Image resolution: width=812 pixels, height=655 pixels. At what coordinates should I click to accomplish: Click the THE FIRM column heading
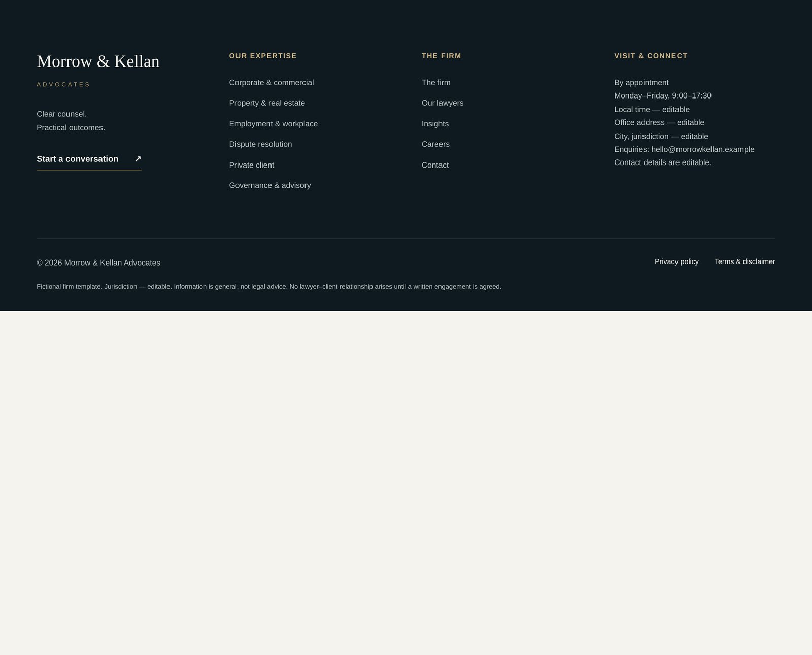pyautogui.click(x=442, y=56)
